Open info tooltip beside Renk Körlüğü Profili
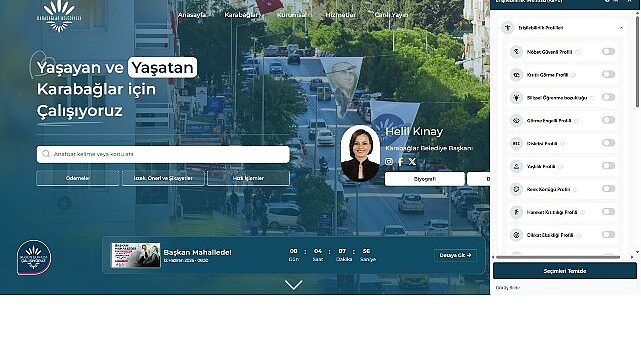 click(x=575, y=190)
